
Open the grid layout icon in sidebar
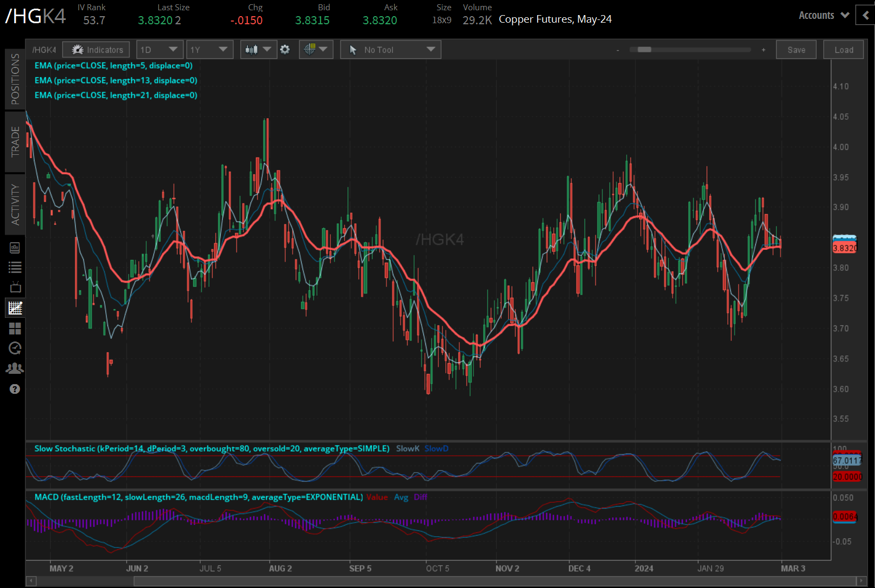click(15, 329)
